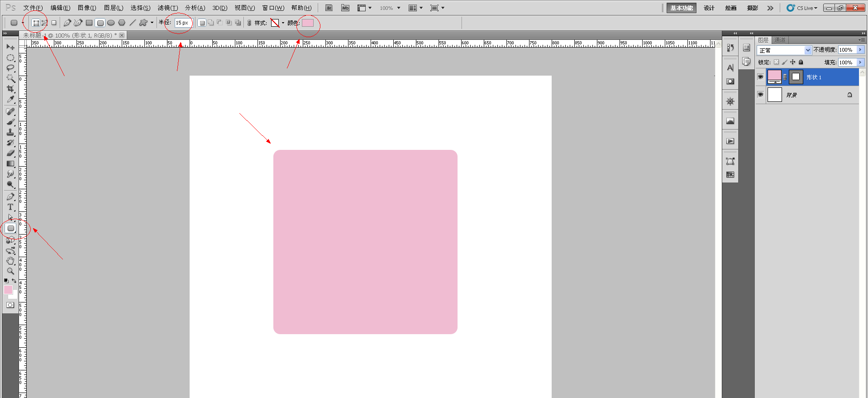Select the Elliptical Marquee tool

click(x=10, y=58)
